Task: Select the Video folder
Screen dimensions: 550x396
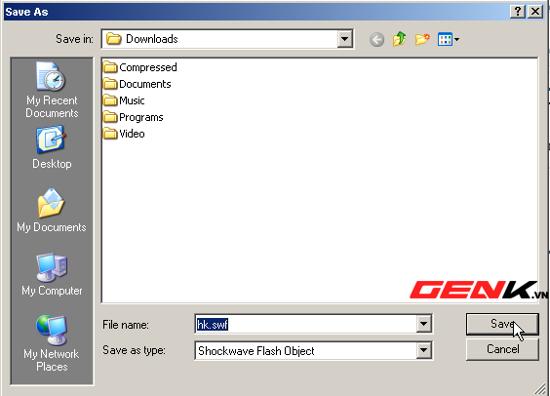Action: click(x=124, y=134)
